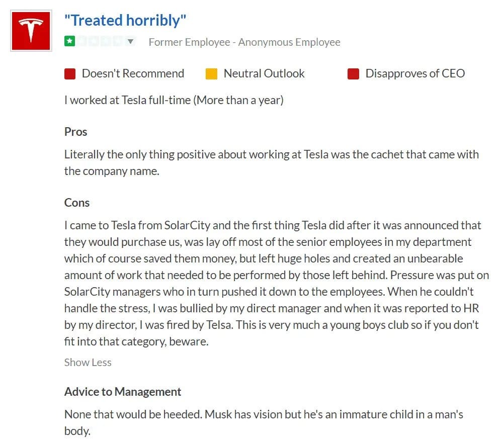Click the Tesla company logo
The image size is (504, 439).
point(31,30)
